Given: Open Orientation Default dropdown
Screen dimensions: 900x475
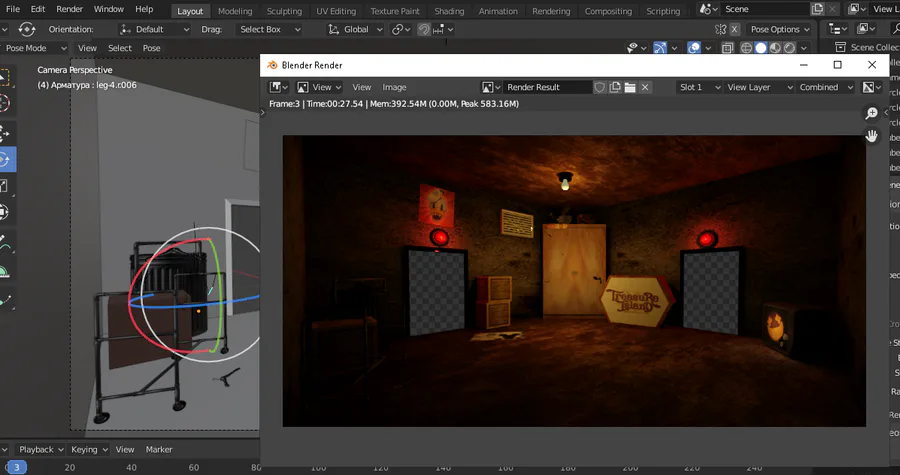Looking at the screenshot, I should (154, 29).
